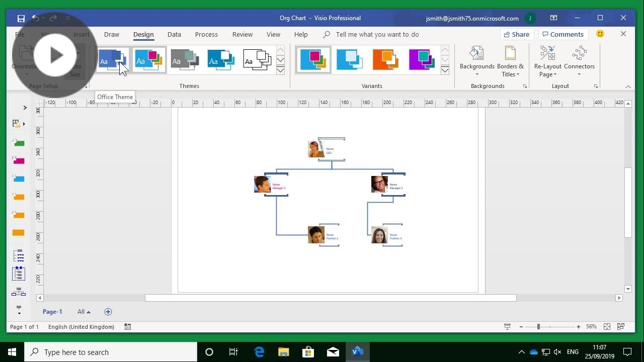
Task: Open the taskbar notification center
Action: click(627, 352)
